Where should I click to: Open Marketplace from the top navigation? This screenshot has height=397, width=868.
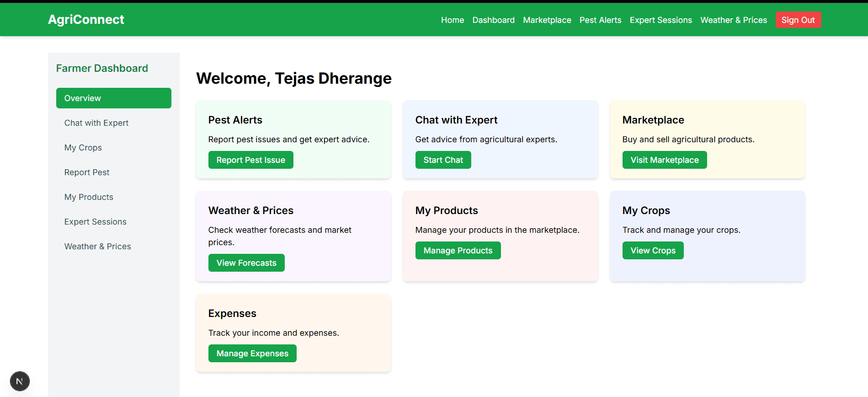(547, 20)
